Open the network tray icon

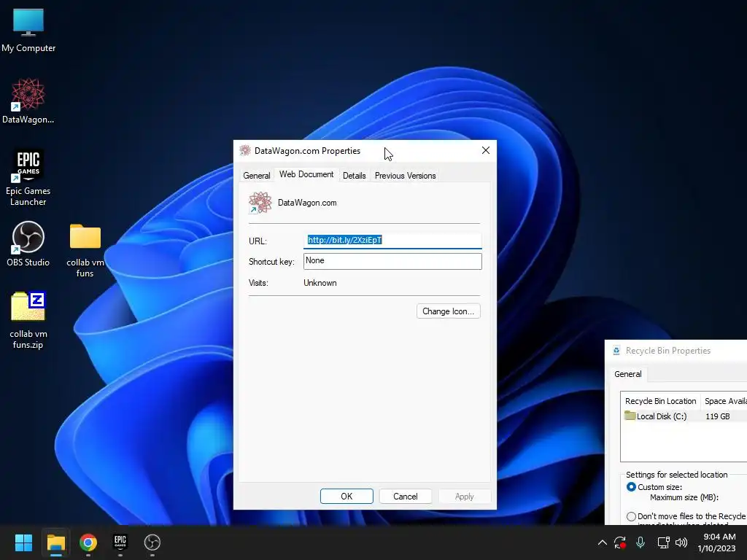tap(663, 542)
